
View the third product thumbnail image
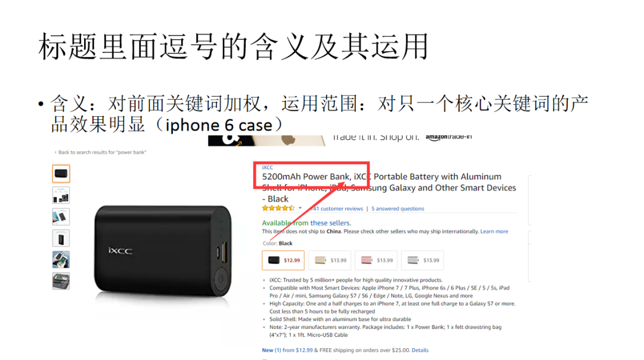61,217
